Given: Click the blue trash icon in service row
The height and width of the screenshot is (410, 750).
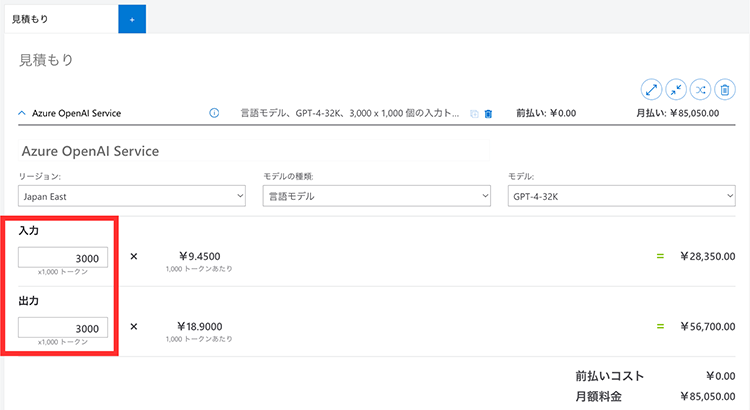Looking at the screenshot, I should pos(488,114).
